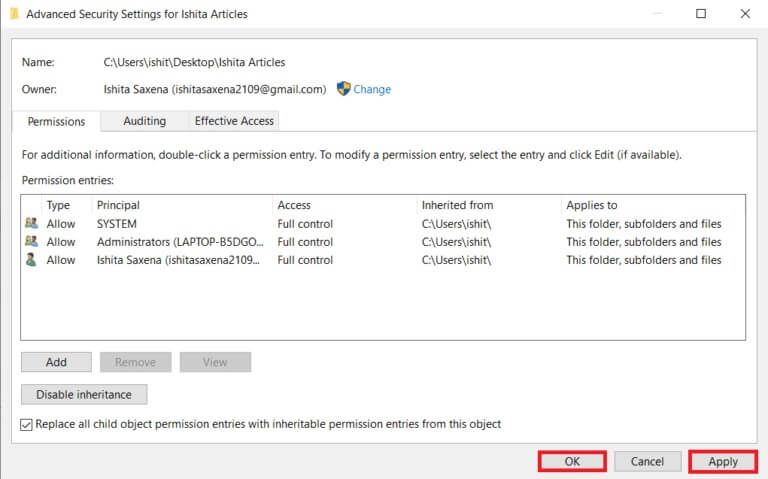The height and width of the screenshot is (479, 768).
Task: Open the Effective Access tab
Action: click(x=234, y=121)
